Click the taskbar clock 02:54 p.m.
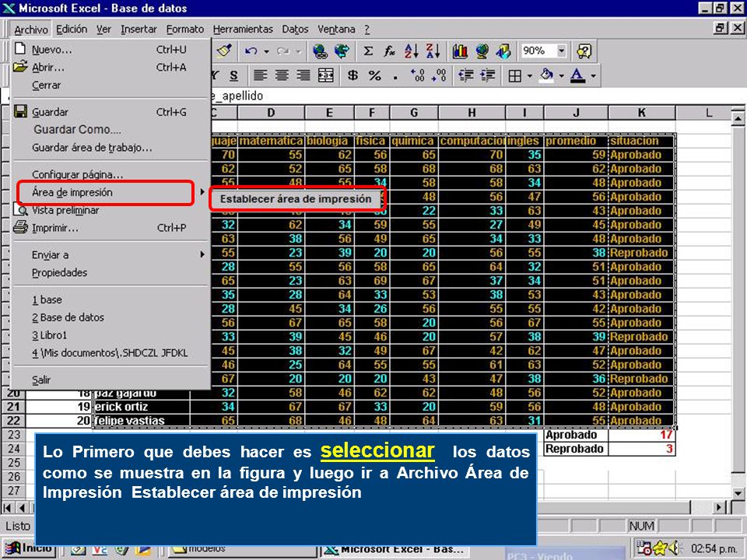The width and height of the screenshot is (747, 560). (714, 548)
